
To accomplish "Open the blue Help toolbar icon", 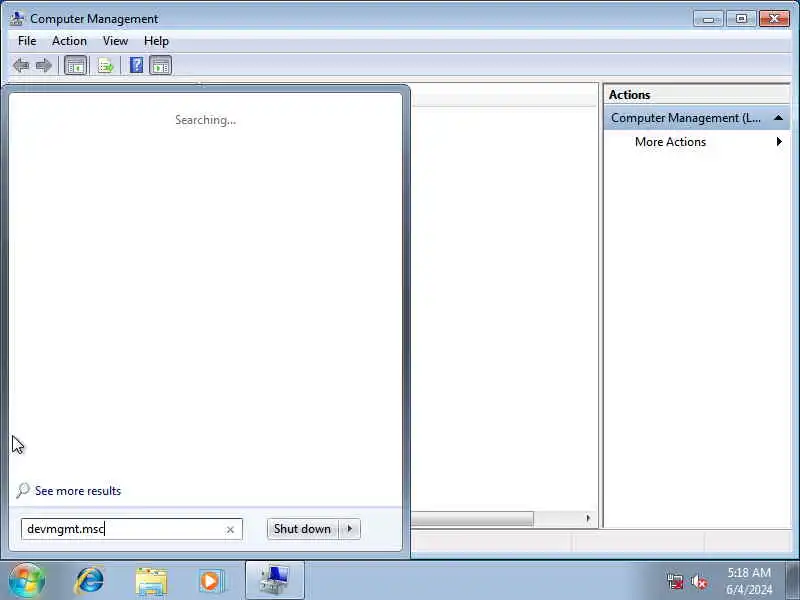I will pyautogui.click(x=136, y=65).
